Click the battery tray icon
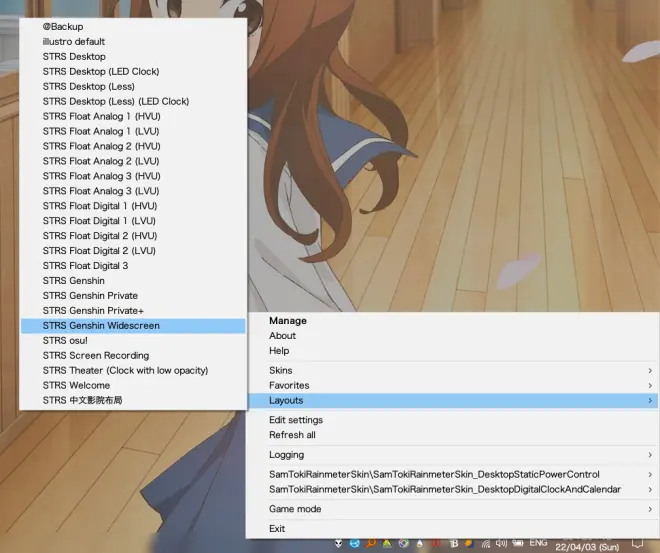Image resolution: width=660 pixels, height=553 pixels. [517, 543]
